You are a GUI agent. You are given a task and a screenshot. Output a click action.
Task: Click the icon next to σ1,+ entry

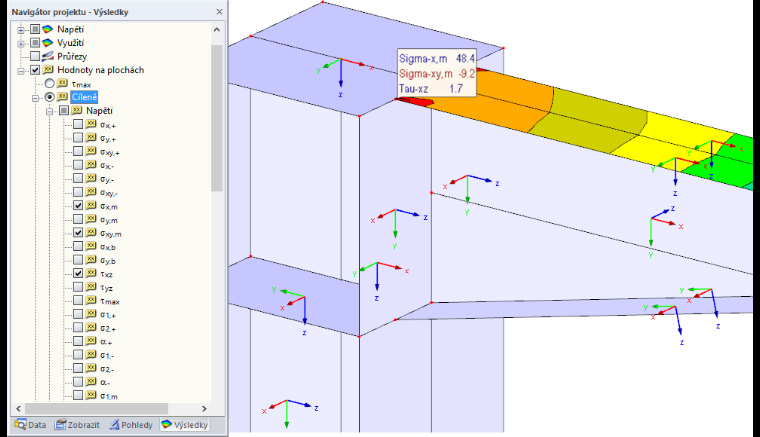91,314
